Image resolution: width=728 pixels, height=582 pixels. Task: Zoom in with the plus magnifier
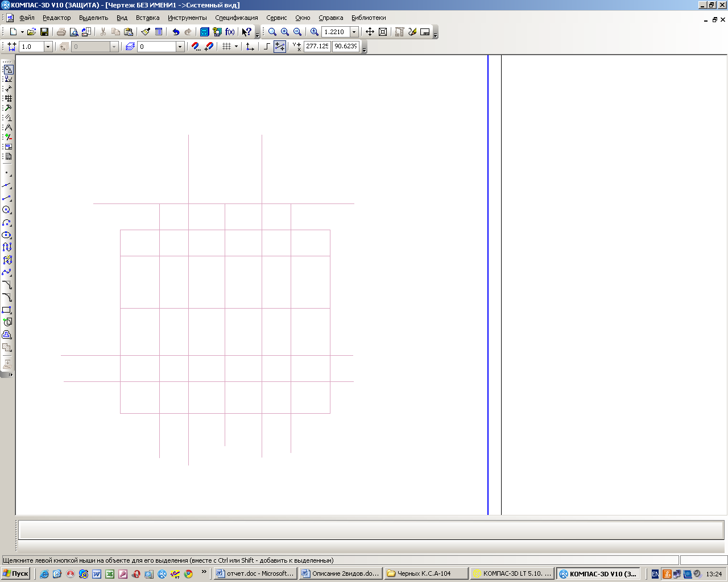click(x=285, y=32)
